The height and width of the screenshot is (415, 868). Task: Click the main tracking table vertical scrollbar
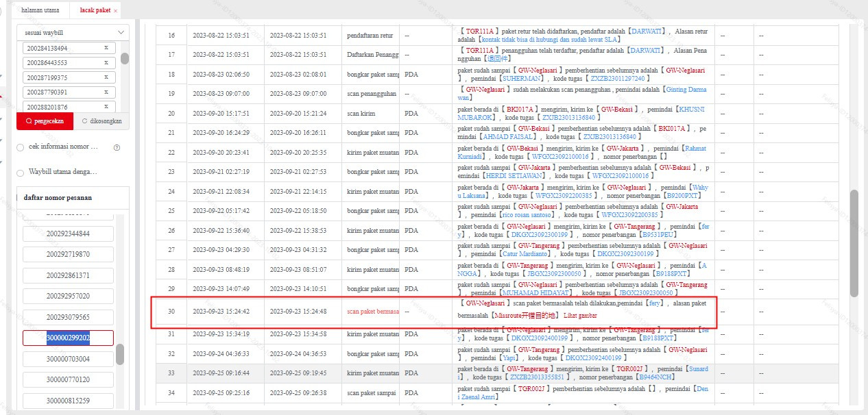coord(854,243)
